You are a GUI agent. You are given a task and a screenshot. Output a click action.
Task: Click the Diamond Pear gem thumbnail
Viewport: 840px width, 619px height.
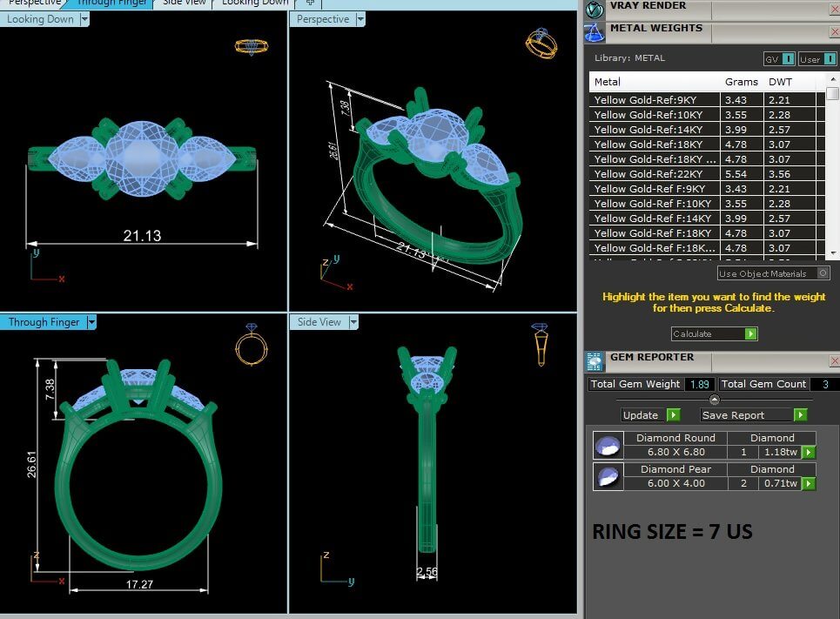[607, 476]
